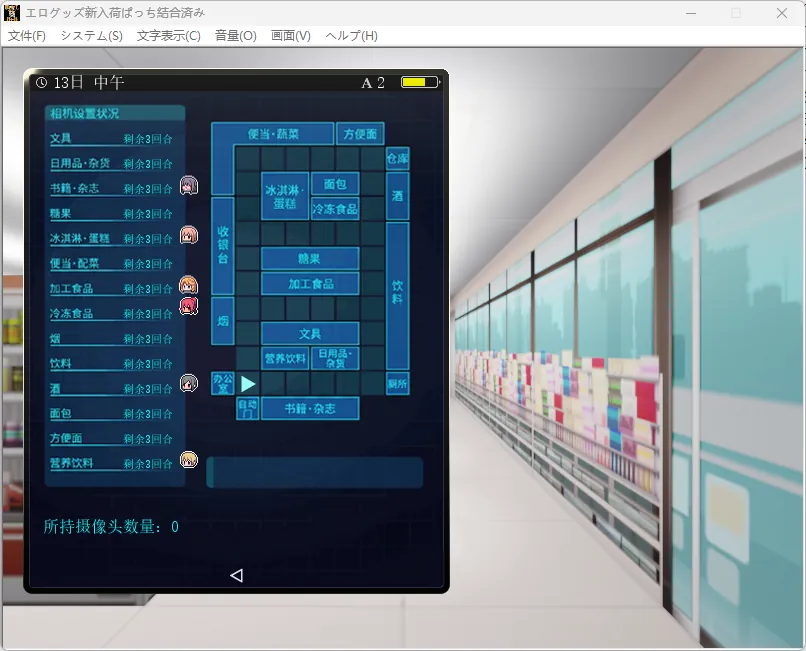This screenshot has width=806, height=651.
Task: Click the 面包 row in camera list
Action: click(x=111, y=414)
